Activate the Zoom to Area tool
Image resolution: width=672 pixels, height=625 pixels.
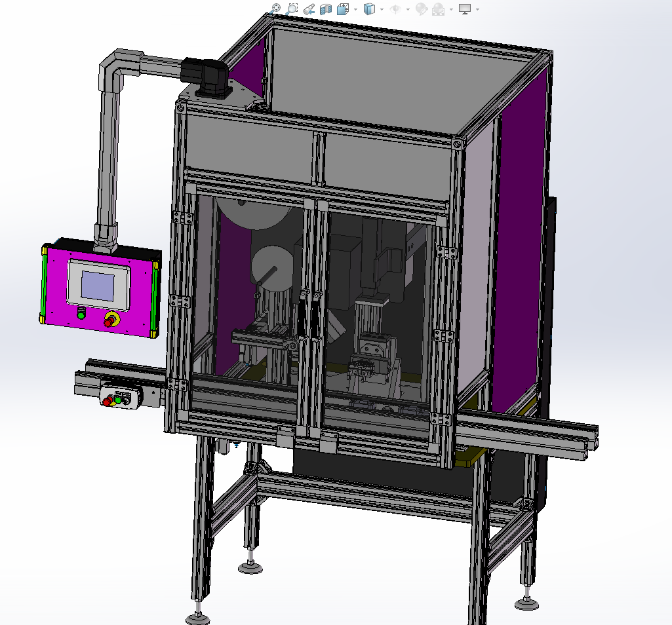[292, 9]
